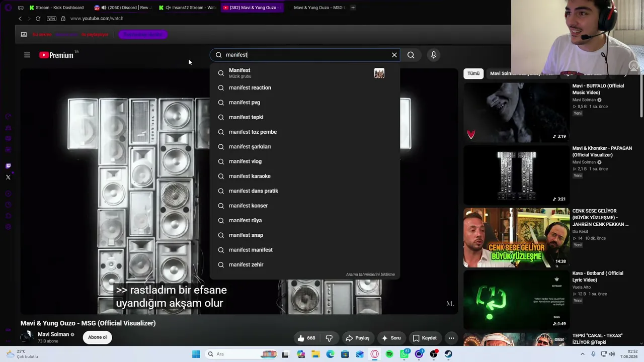Launch Microsoft Edge from the taskbar

(330, 354)
